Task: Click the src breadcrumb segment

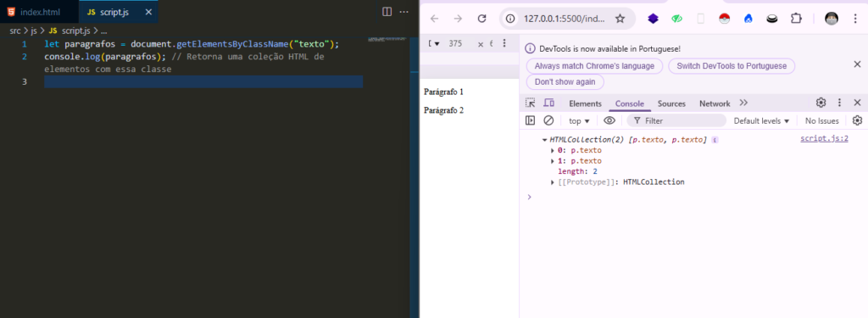Action: point(15,31)
